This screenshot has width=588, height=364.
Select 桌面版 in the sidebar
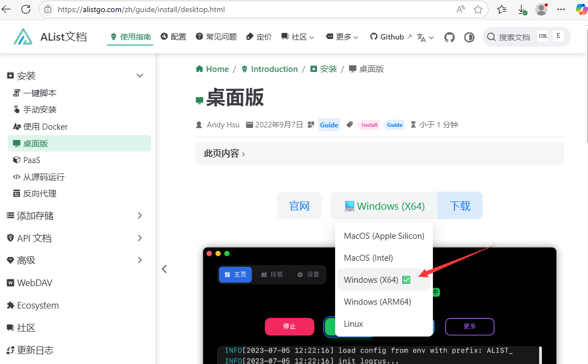point(79,143)
